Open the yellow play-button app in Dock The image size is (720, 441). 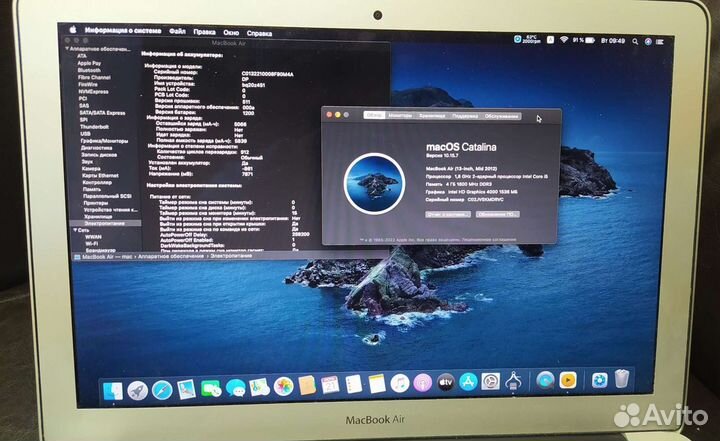tap(568, 379)
